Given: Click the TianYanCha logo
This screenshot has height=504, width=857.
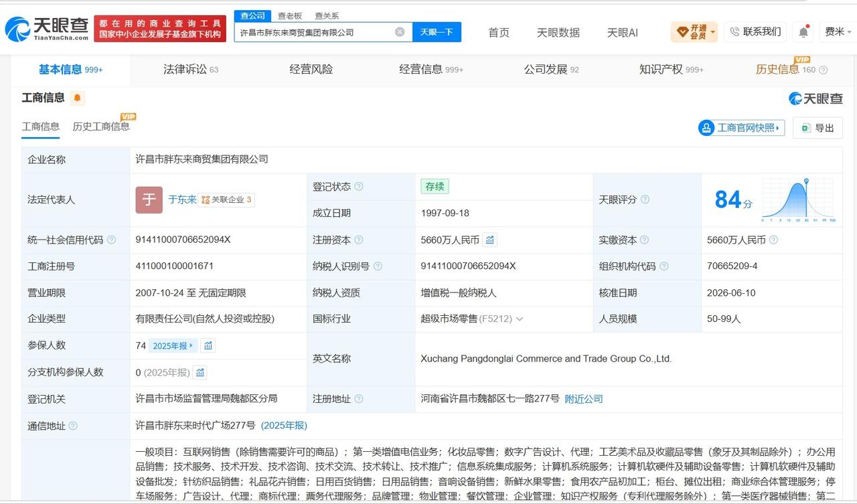Looking at the screenshot, I should point(47,29).
